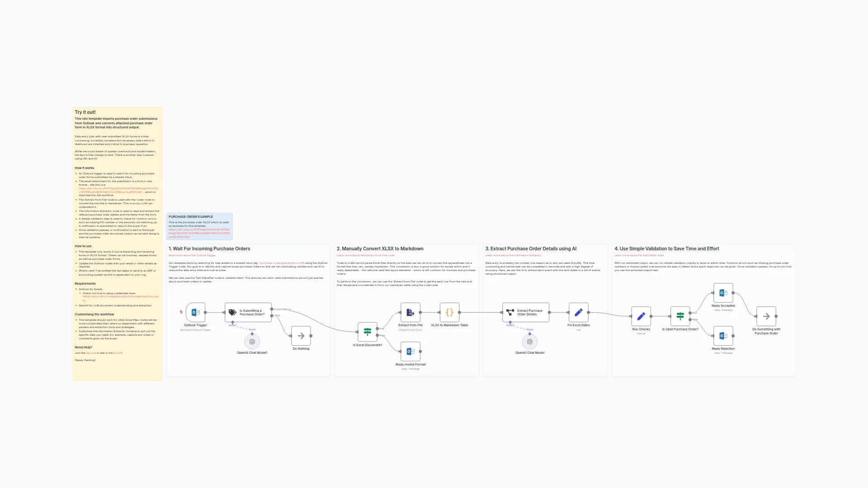Click the 'false' output dot of Is Valid Purchase Order?
This screenshot has width=868, height=488.
[690, 319]
